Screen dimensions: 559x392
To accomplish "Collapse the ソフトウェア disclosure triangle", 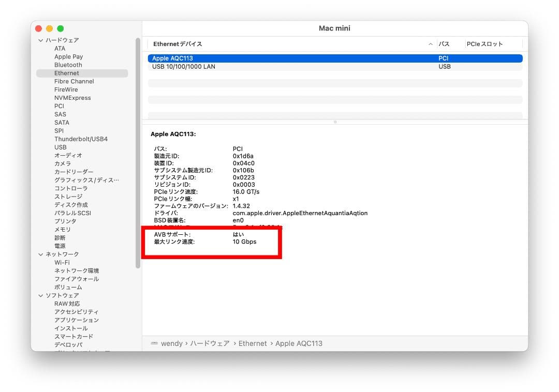I will tap(40, 295).
